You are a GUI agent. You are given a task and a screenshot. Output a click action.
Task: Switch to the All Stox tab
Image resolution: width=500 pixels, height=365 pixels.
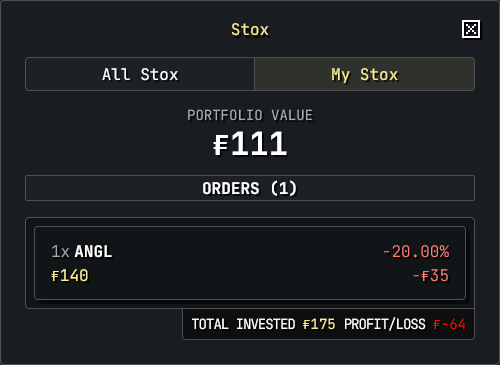coord(140,74)
